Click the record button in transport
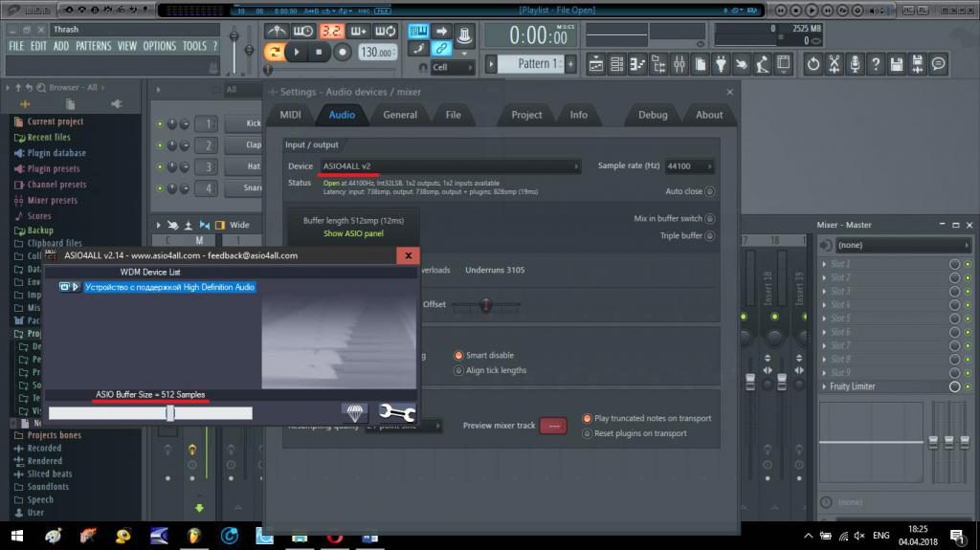 [342, 53]
